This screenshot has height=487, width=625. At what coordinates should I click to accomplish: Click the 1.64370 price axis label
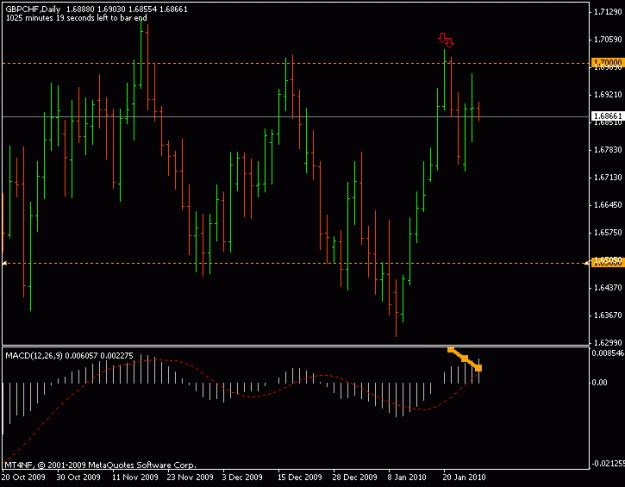pyautogui.click(x=608, y=287)
